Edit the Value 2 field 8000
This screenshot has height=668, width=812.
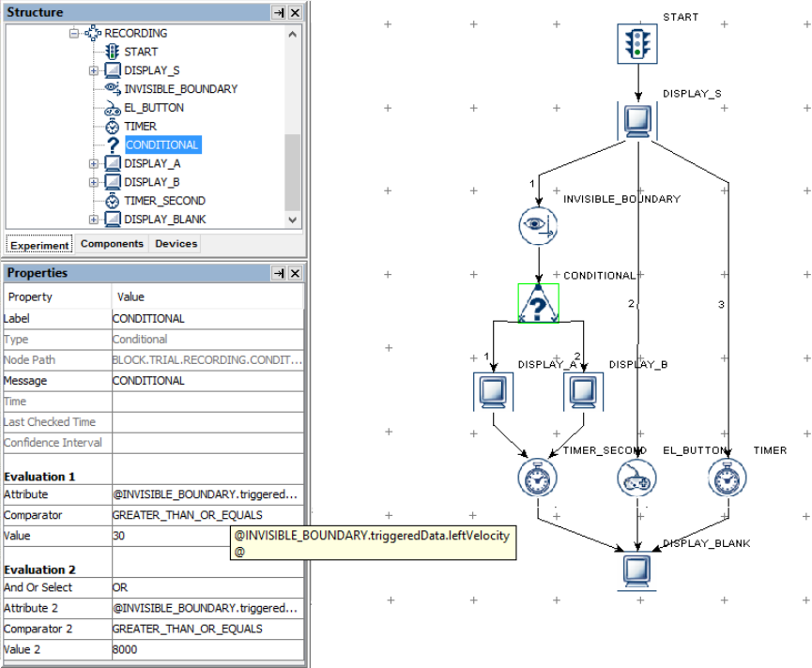coord(207,650)
